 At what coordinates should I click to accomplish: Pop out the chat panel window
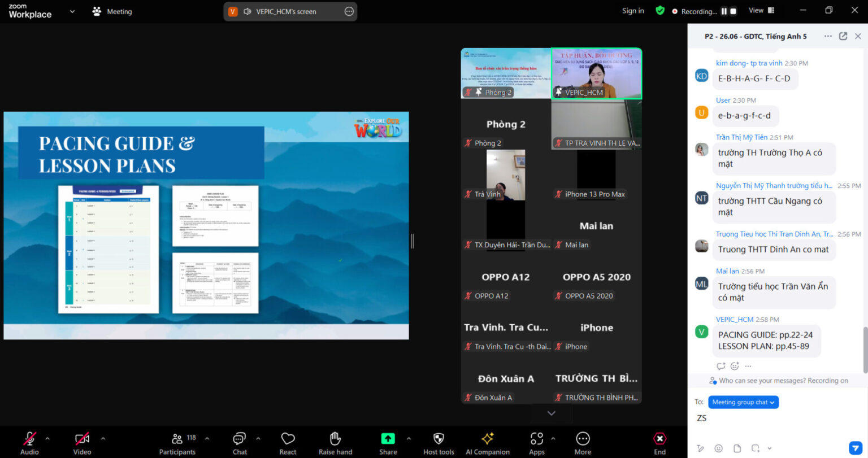[843, 36]
